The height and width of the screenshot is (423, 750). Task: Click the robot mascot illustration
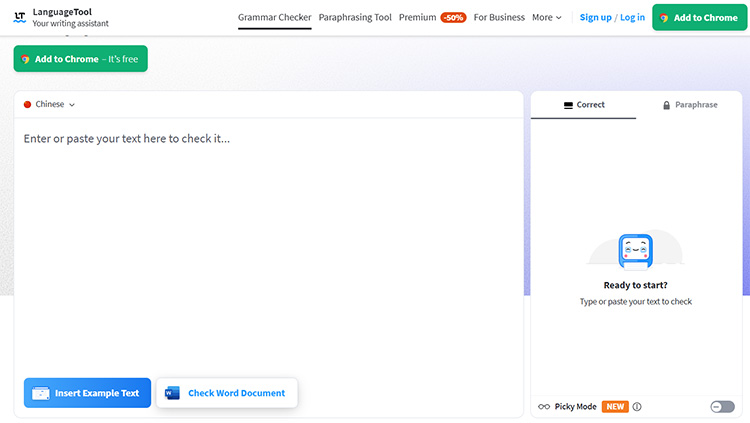(x=635, y=251)
